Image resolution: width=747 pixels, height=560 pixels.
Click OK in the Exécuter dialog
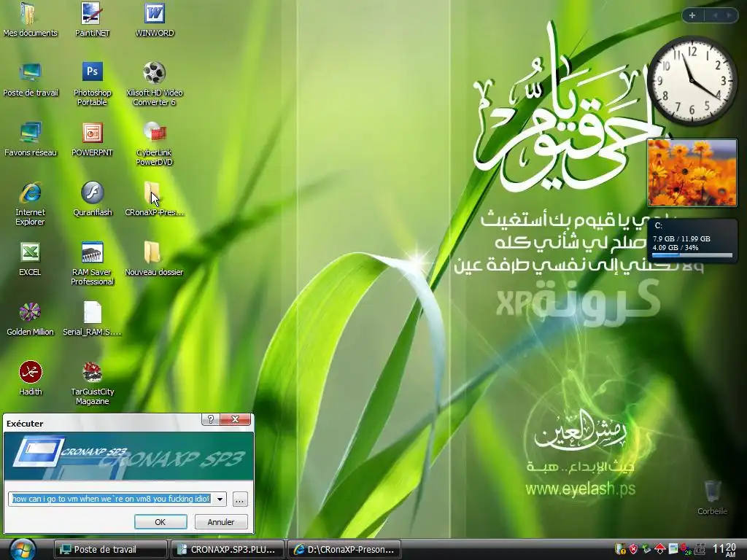pos(160,522)
